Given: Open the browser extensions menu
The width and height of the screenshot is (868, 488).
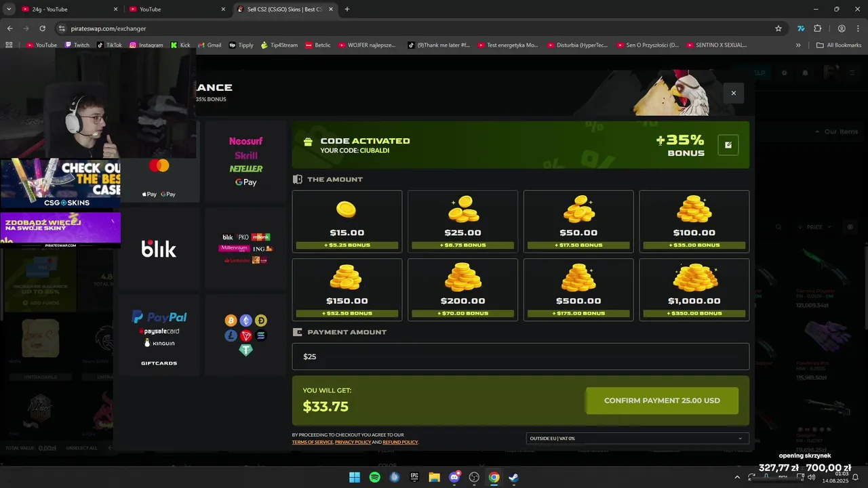Looking at the screenshot, I should click(x=817, y=28).
